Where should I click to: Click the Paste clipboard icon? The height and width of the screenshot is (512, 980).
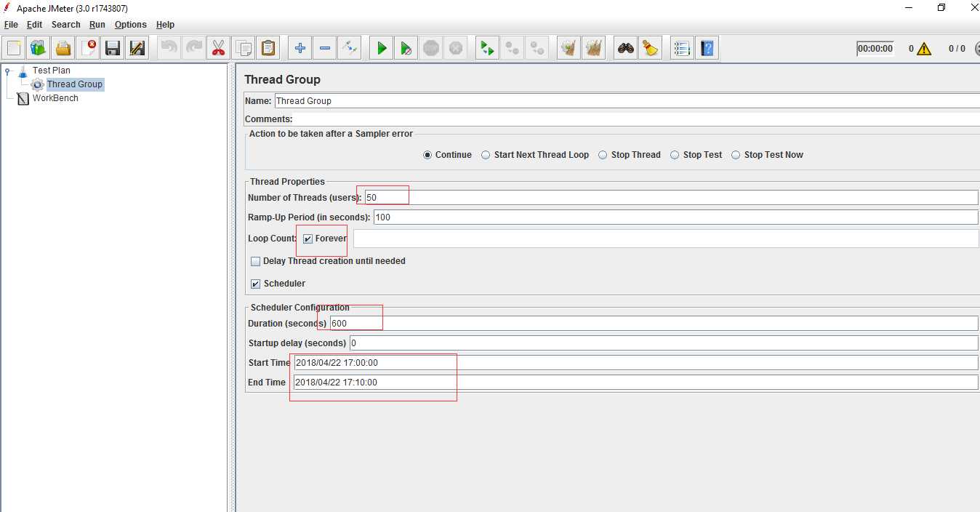[268, 49]
